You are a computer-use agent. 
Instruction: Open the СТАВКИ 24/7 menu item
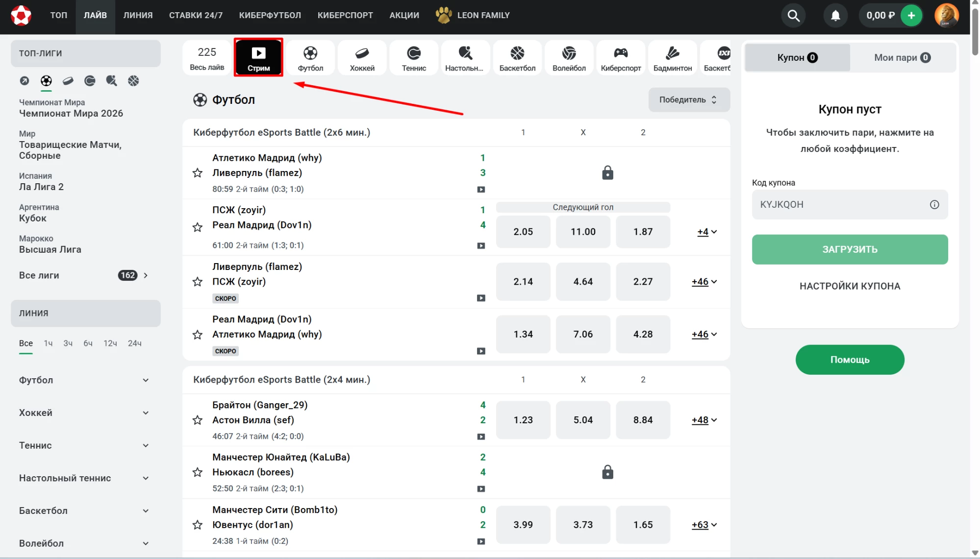tap(196, 15)
